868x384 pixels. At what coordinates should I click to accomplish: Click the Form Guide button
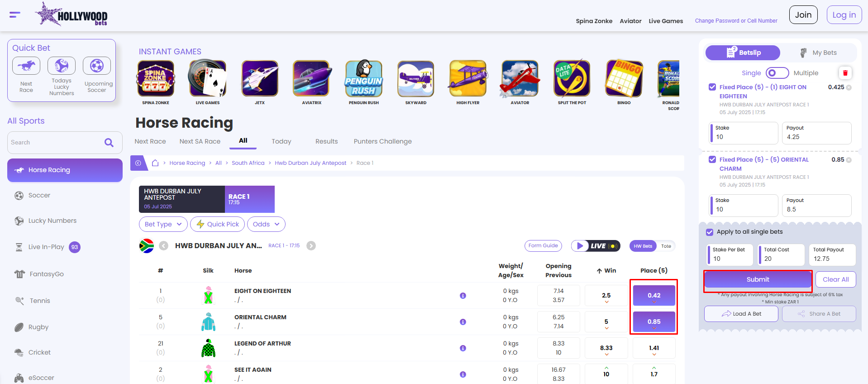click(x=543, y=246)
